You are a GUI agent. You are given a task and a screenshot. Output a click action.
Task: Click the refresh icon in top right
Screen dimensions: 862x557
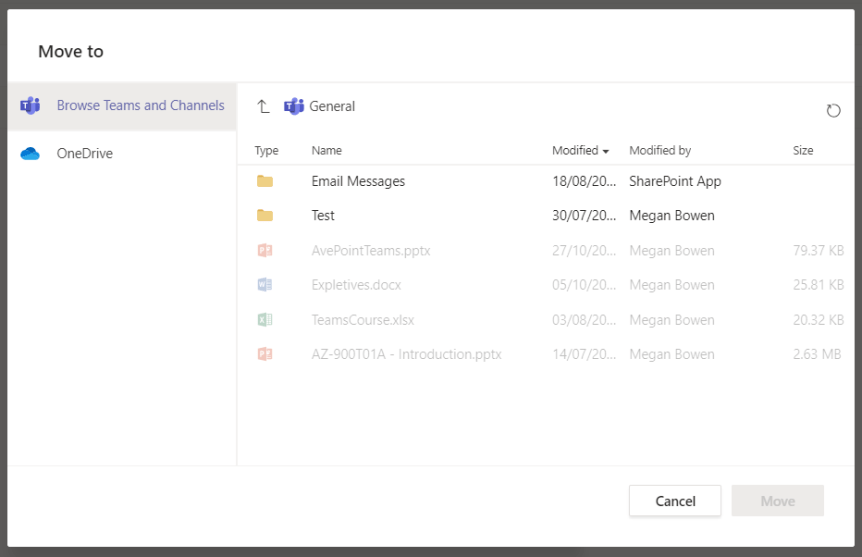(833, 111)
